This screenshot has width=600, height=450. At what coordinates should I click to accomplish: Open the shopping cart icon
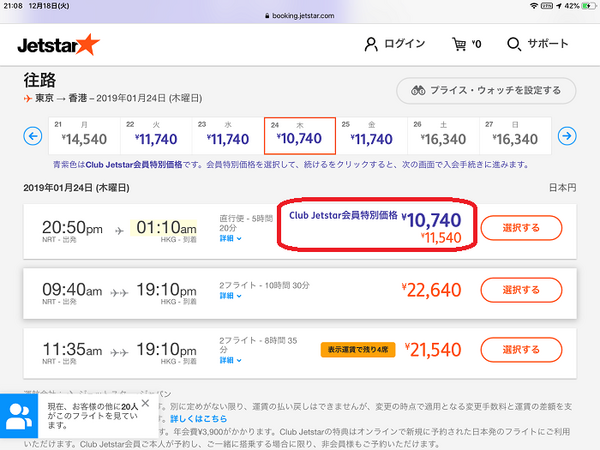(459, 44)
